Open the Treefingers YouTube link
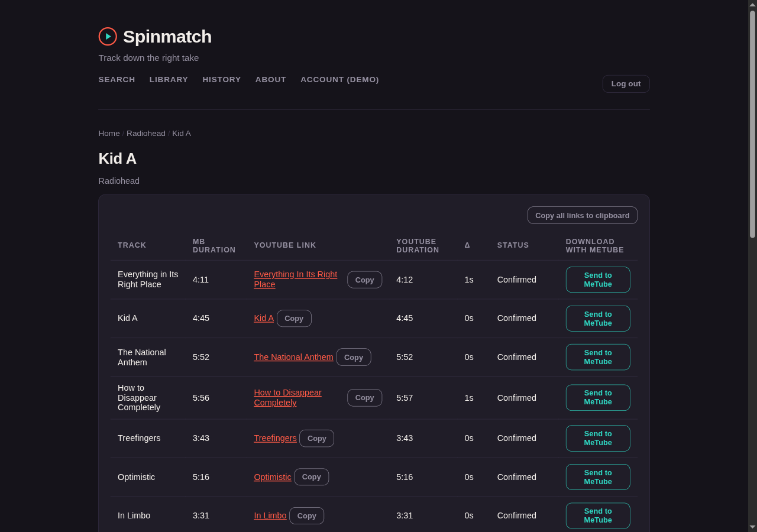Screen dimensions: 757x532 (275, 438)
